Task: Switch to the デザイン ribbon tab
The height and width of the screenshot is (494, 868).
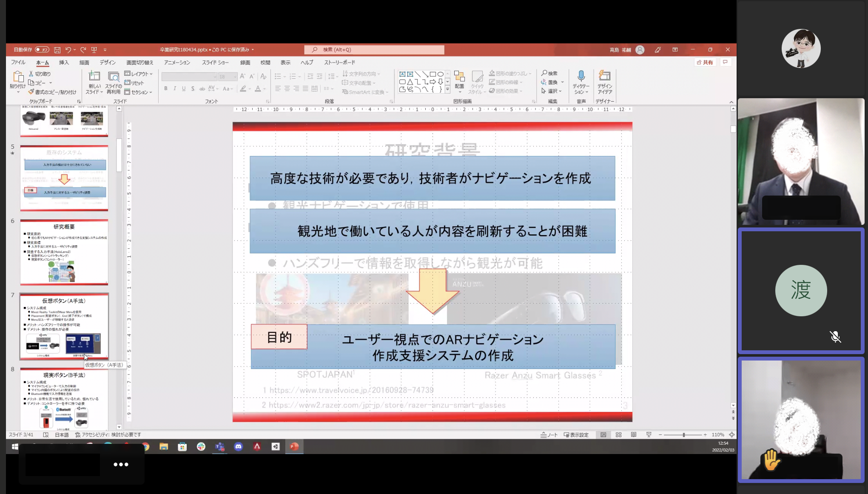Action: point(108,62)
